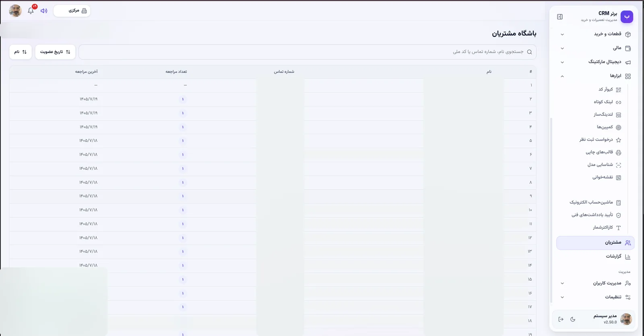Click the برتر CRM logo icon
Image resolution: width=644 pixels, height=336 pixels.
tap(627, 17)
